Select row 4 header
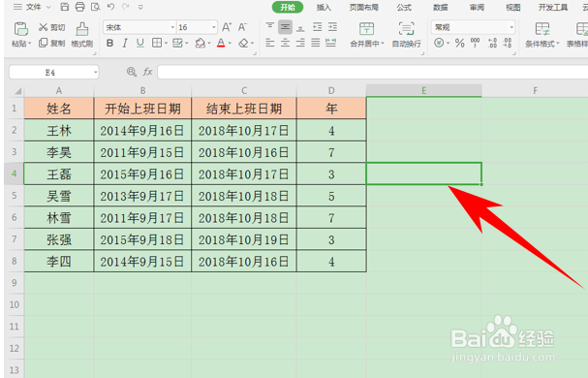Image resolution: width=588 pixels, height=378 pixels. pos(14,173)
